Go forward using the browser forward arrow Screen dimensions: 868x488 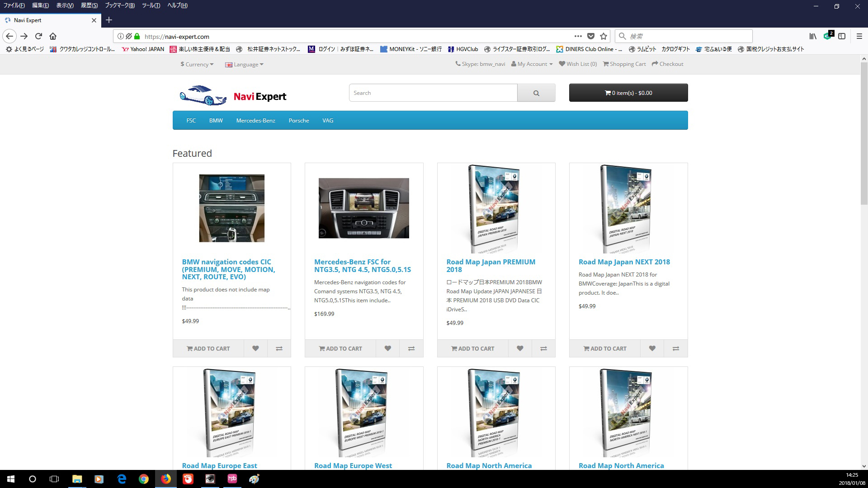24,36
